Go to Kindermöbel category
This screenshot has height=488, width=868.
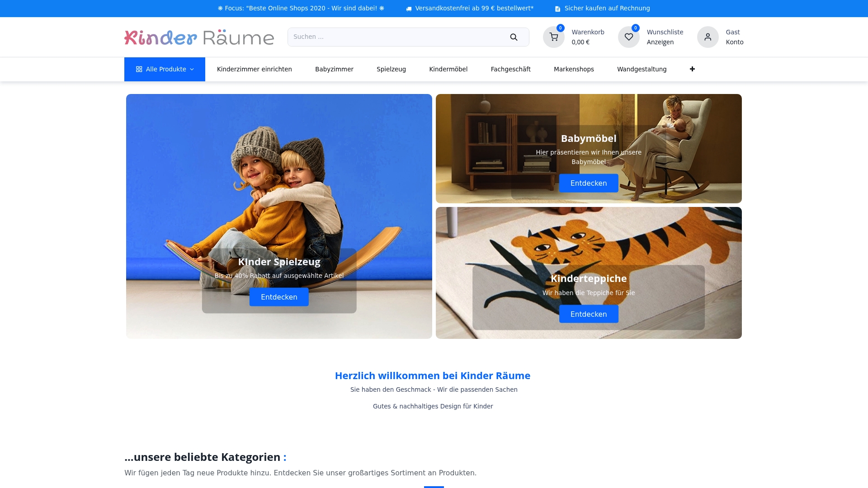pos(448,69)
